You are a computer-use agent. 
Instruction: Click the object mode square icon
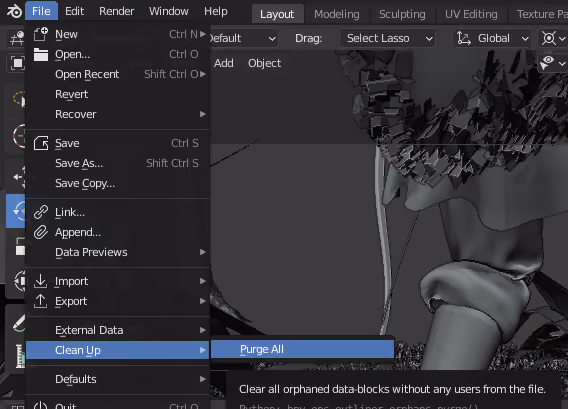(x=17, y=63)
